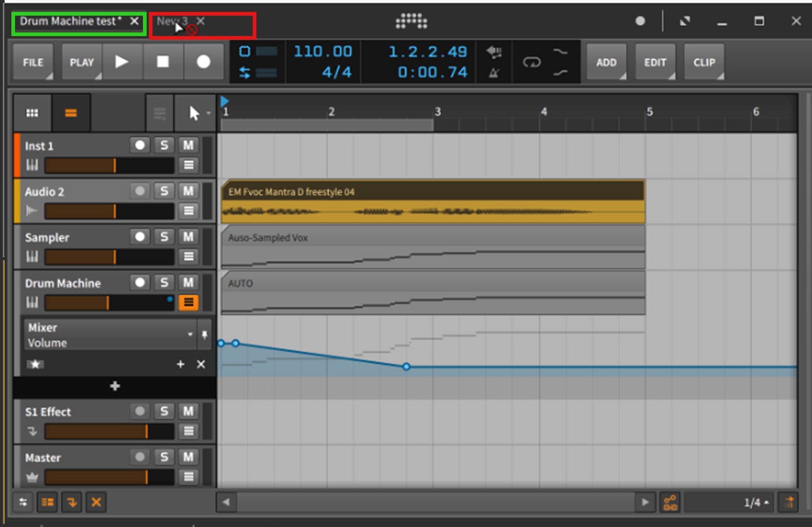Arm record on Inst 1 track
The width and height of the screenshot is (812, 527).
click(x=140, y=145)
